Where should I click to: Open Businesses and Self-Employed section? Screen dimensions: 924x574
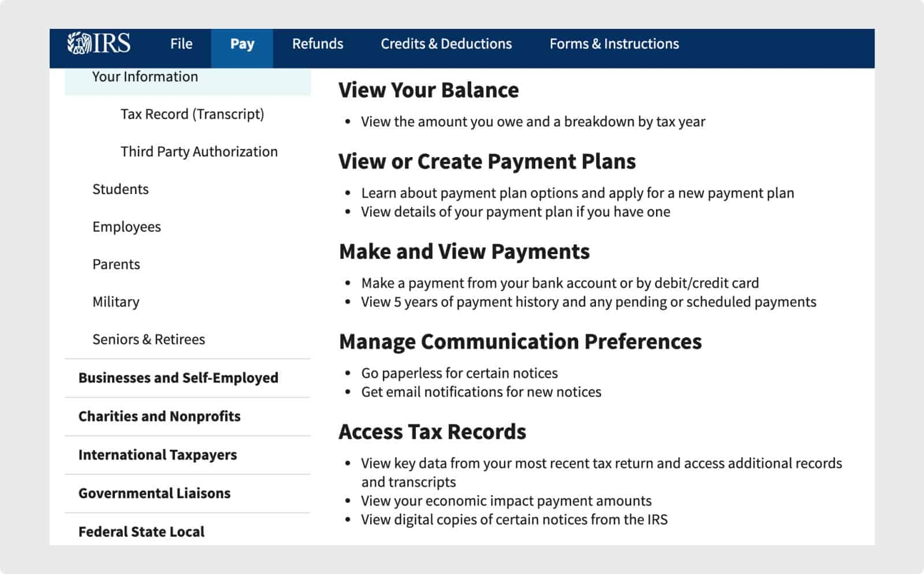(178, 378)
